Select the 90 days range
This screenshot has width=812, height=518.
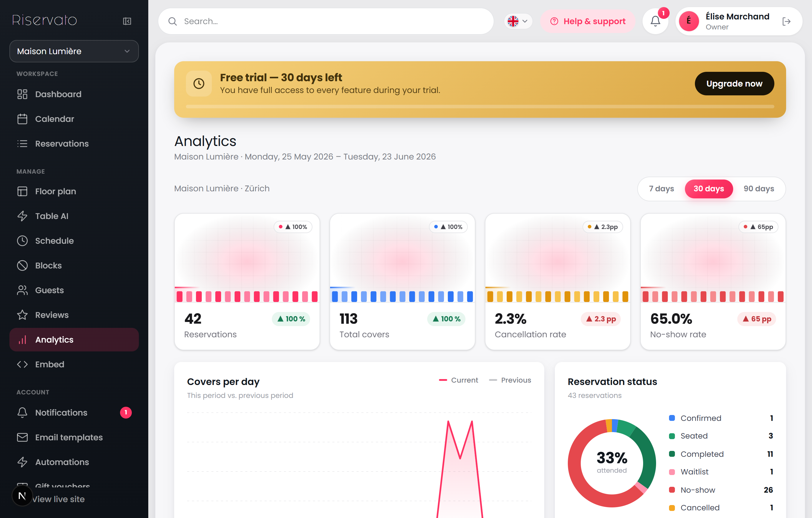pos(759,189)
